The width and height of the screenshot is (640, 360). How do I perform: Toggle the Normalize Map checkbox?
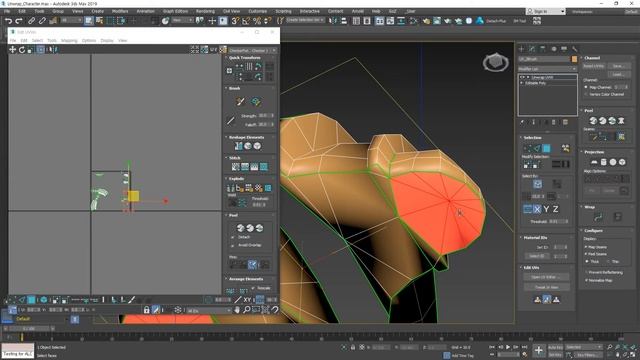586,280
